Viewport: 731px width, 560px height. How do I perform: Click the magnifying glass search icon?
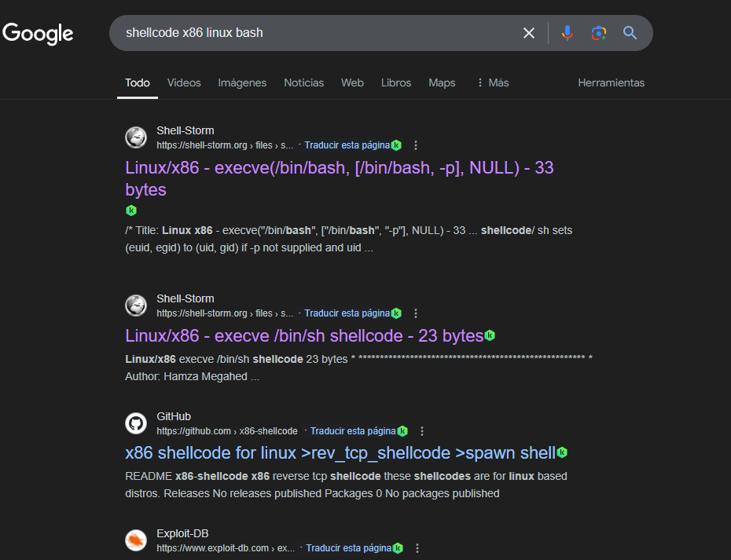630,33
